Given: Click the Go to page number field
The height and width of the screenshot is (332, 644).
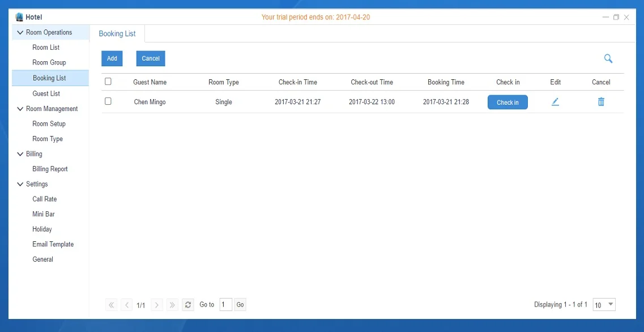Looking at the screenshot, I should pyautogui.click(x=225, y=305).
